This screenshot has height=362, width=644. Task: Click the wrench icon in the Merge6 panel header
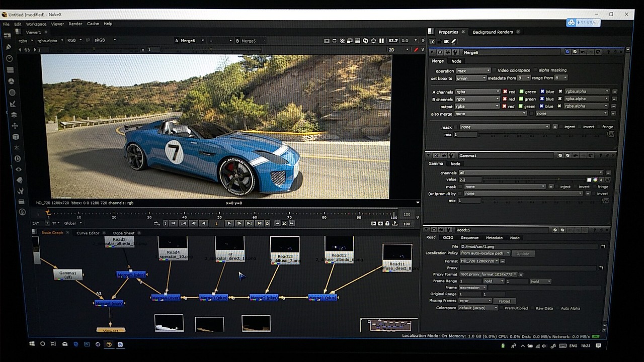455,52
